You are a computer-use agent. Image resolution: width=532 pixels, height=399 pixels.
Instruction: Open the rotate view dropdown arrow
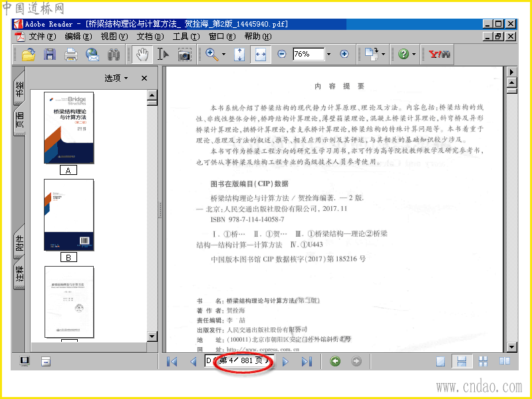[x=384, y=55]
